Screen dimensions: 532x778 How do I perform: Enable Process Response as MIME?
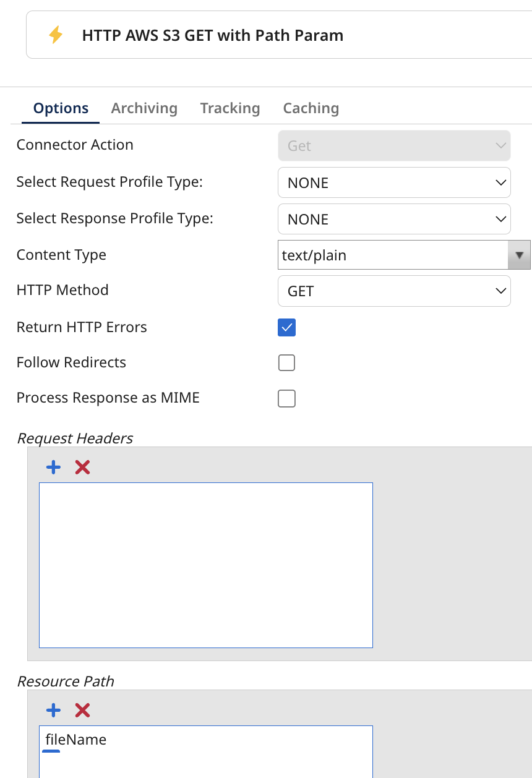[x=286, y=398]
